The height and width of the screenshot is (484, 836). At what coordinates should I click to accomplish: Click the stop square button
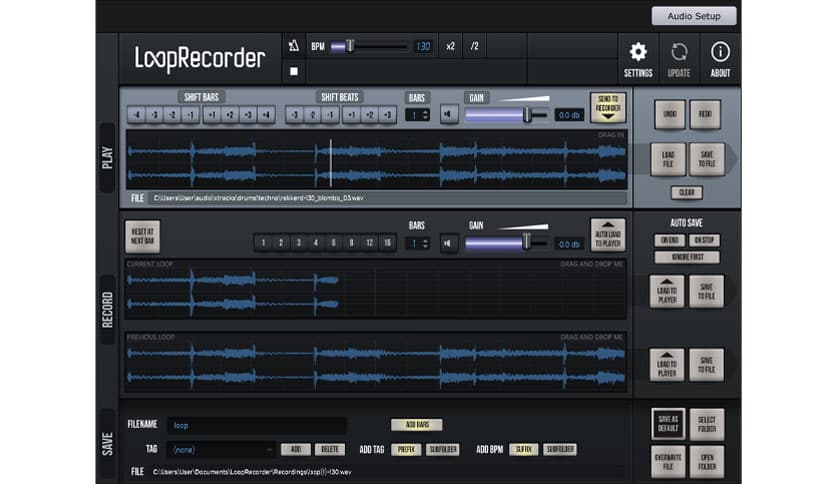294,71
